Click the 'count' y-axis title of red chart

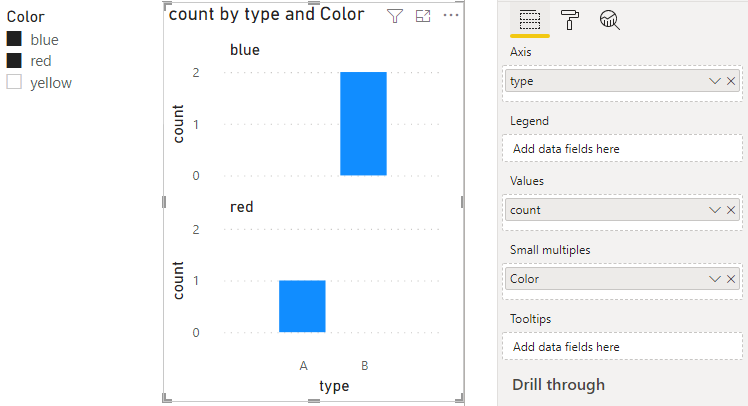point(177,281)
